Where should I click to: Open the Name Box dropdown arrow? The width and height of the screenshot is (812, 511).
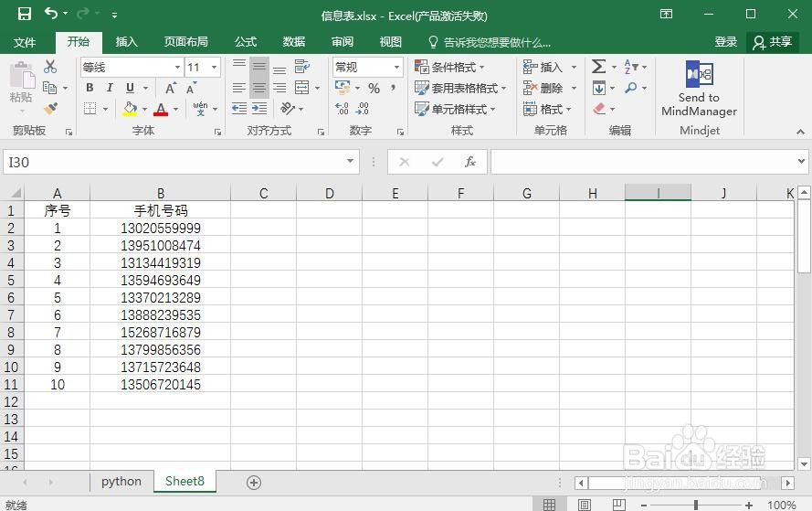[350, 161]
